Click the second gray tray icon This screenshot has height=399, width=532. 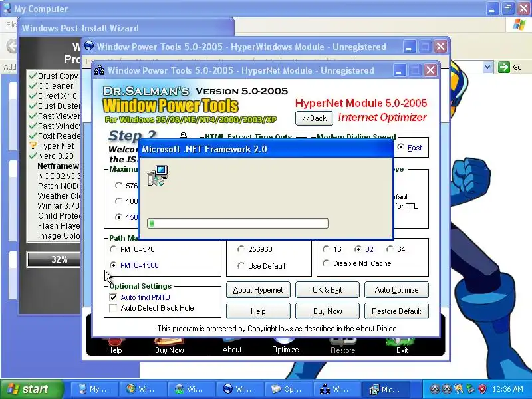coord(446,389)
